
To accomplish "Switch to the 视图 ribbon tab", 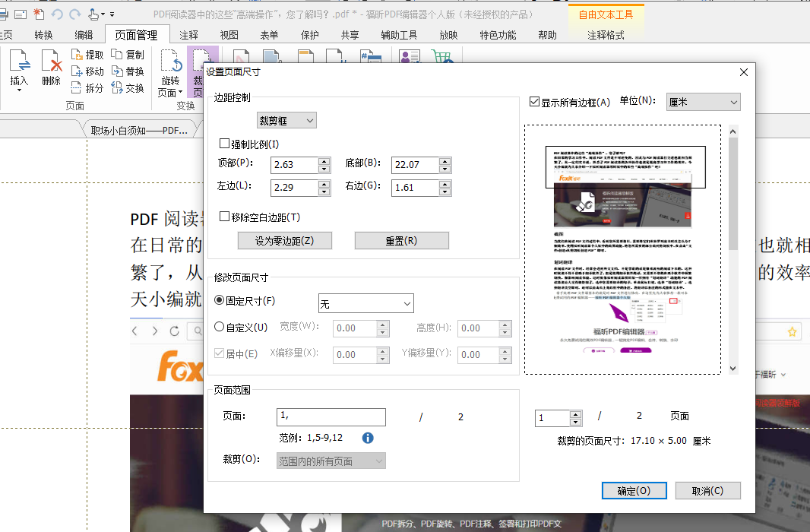I will pyautogui.click(x=229, y=35).
